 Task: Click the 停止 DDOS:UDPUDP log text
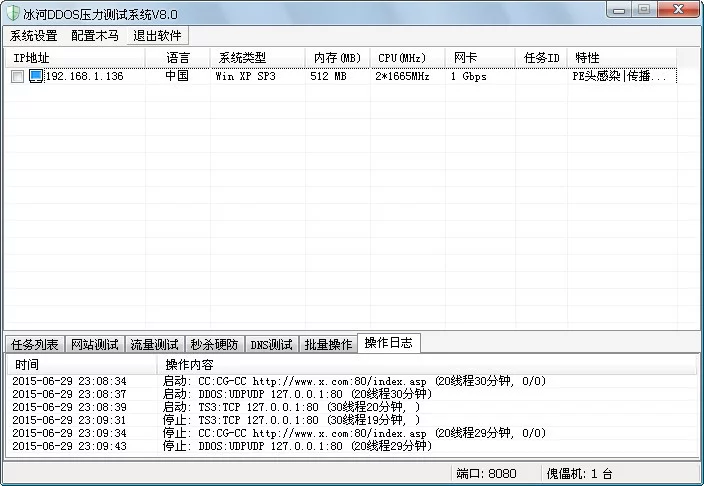[x=297, y=446]
